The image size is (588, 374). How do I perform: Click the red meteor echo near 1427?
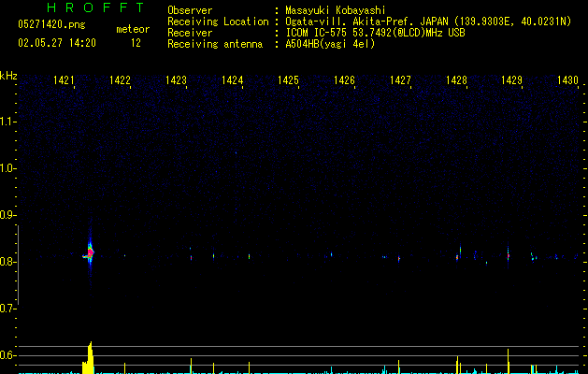399,258
